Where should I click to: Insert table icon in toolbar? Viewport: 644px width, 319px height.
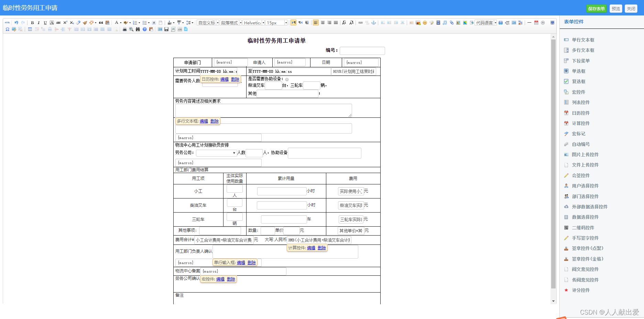tap(30, 29)
